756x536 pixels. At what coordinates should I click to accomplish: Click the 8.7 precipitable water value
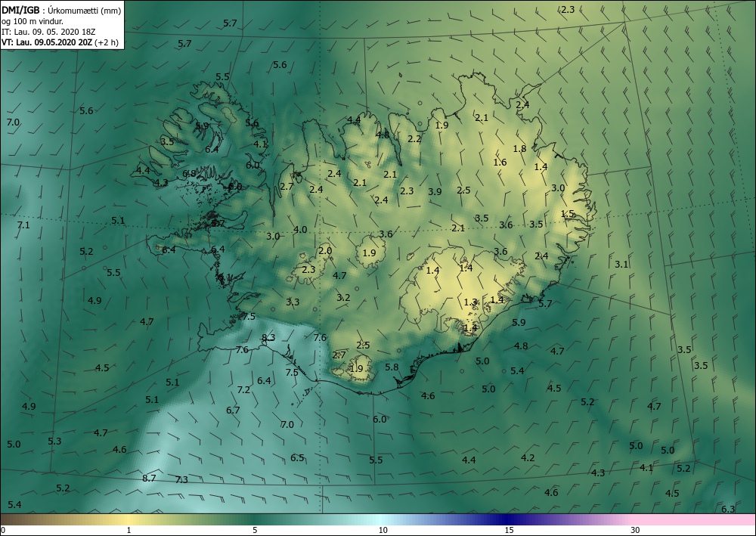coord(149,478)
